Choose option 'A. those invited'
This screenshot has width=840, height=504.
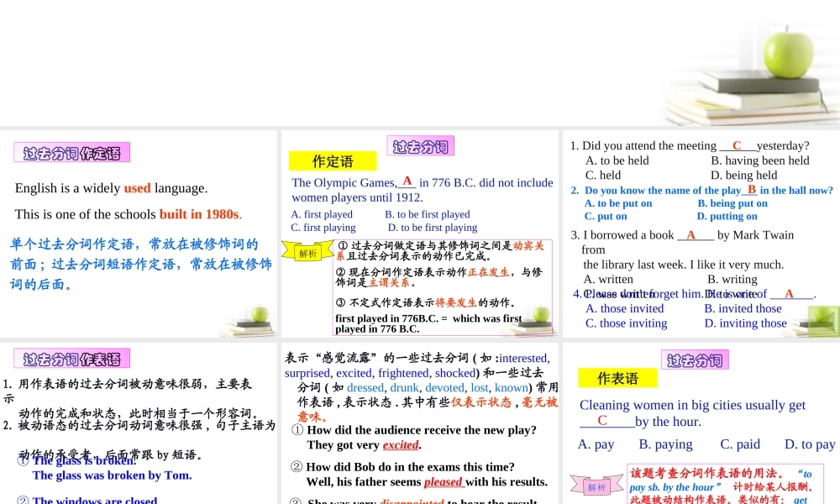pyautogui.click(x=625, y=308)
